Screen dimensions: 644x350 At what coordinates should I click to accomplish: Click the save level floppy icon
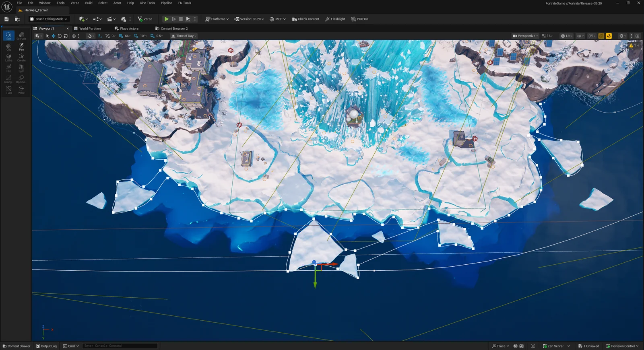click(6, 19)
